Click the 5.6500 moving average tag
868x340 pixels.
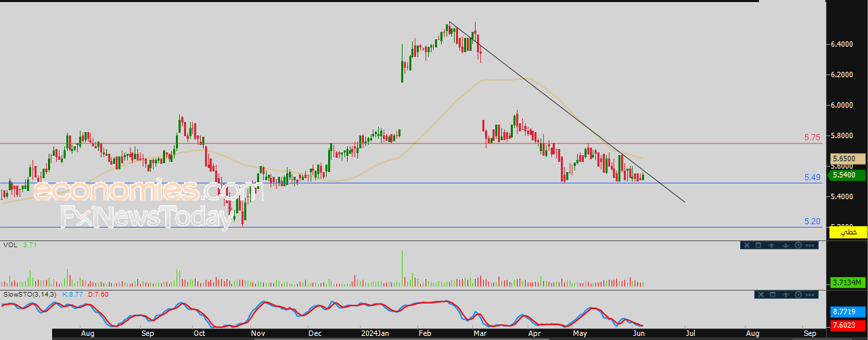pos(848,159)
